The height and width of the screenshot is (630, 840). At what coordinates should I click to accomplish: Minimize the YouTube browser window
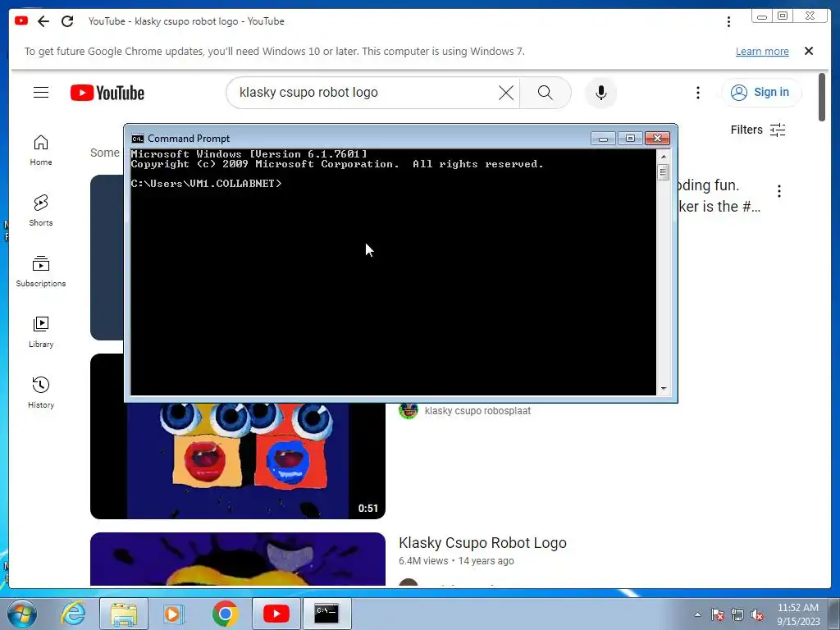[762, 16]
